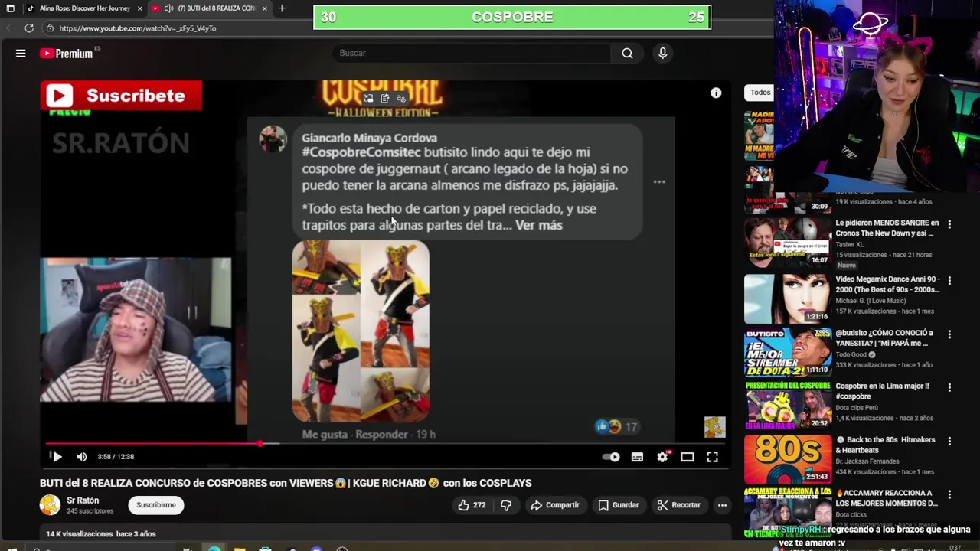Open CÓMO CONOCIÓ a YANESITA video thumbnail

point(787,352)
